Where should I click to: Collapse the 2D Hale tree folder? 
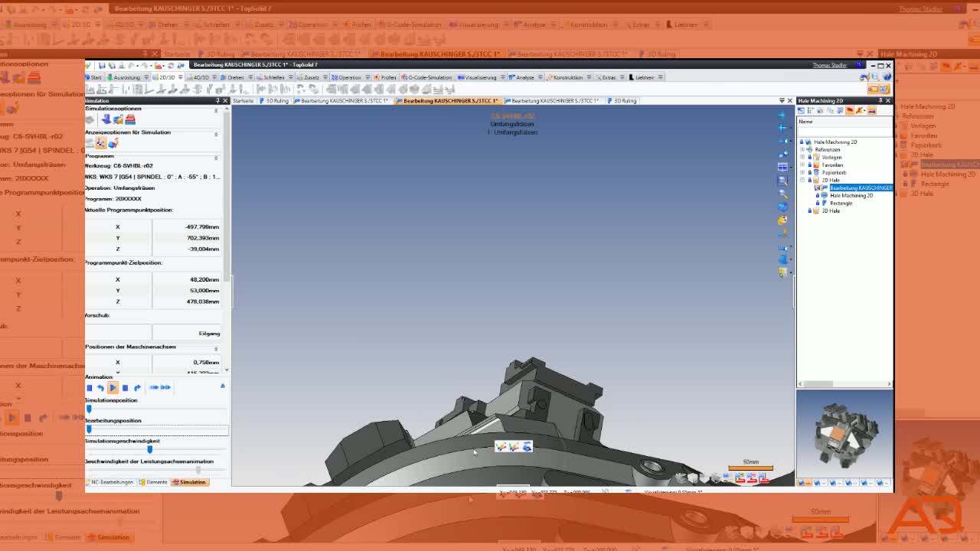[802, 180]
